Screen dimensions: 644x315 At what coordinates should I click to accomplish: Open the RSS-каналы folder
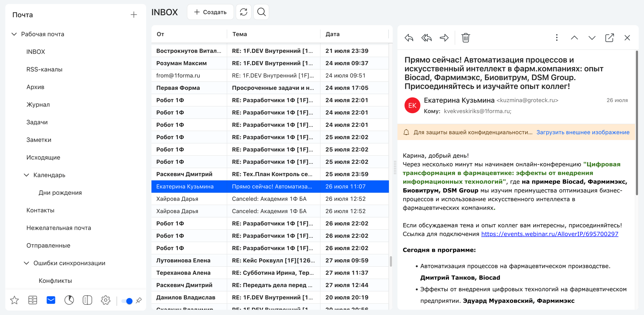[44, 69]
